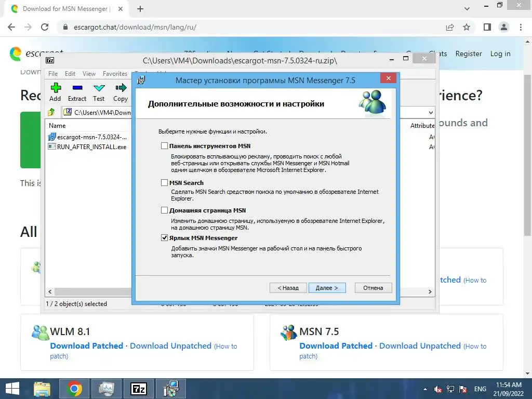Click Register in the website navigation
Viewport: 532px width, 399px height.
click(x=469, y=54)
